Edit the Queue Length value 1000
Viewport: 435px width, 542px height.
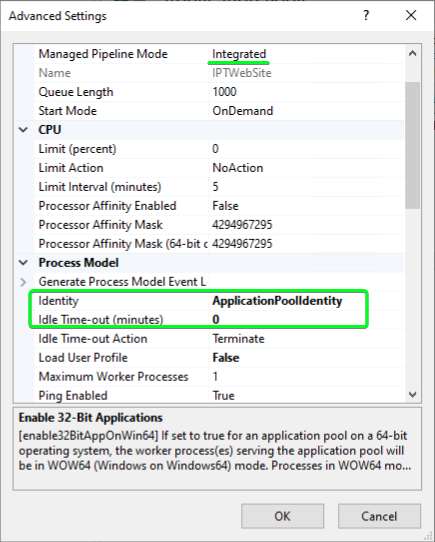[x=224, y=92]
